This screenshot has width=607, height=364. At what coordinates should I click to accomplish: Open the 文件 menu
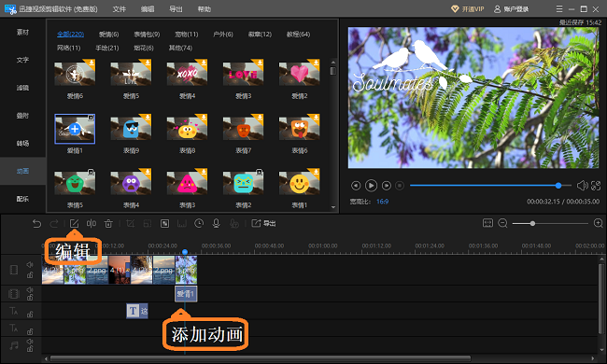tap(120, 9)
